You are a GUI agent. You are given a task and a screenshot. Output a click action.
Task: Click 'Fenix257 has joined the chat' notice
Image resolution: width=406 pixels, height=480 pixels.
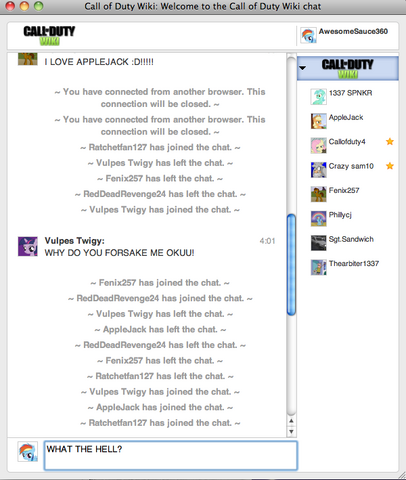click(x=160, y=283)
